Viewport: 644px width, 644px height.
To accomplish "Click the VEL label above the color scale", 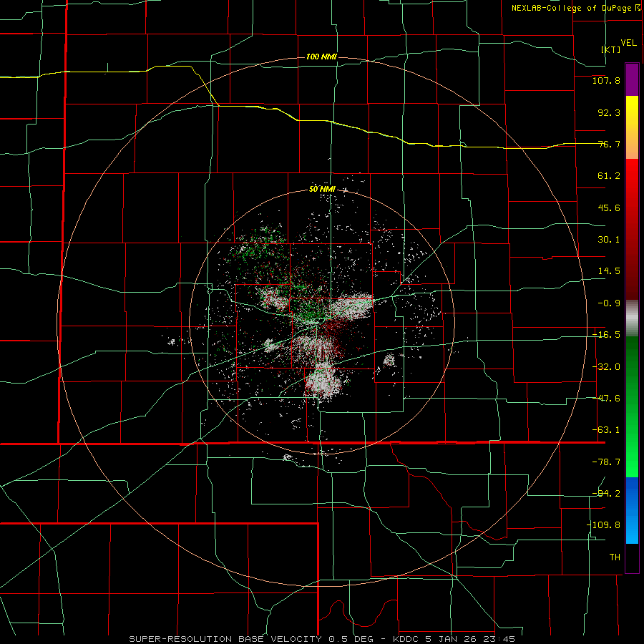I will coord(628,43).
